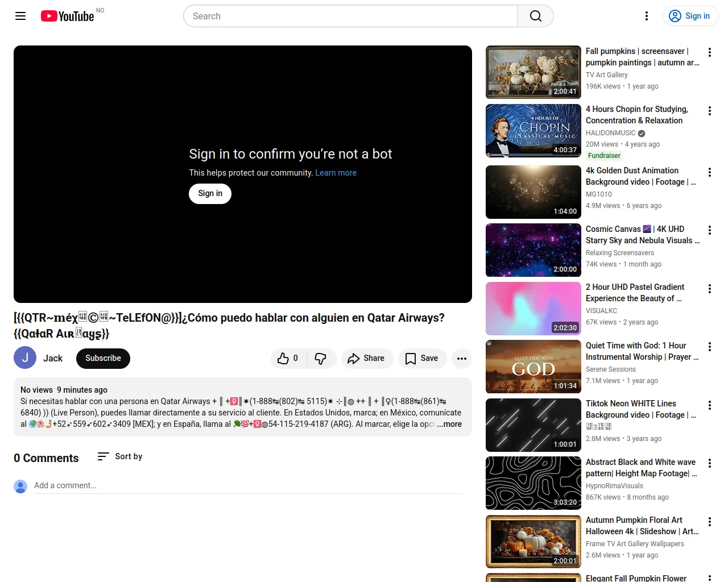Share the video
The image size is (728, 582).
367,358
